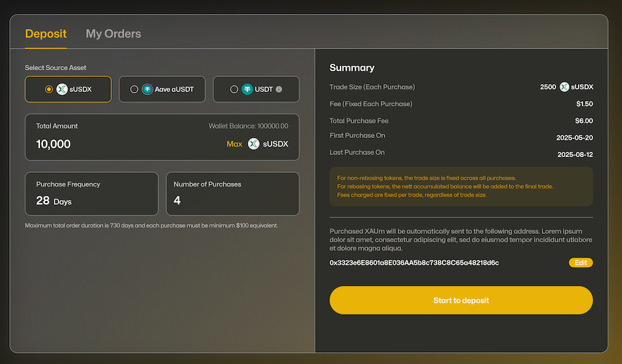The image size is (622, 364).
Task: Select the USDT radio button
Action: click(234, 89)
